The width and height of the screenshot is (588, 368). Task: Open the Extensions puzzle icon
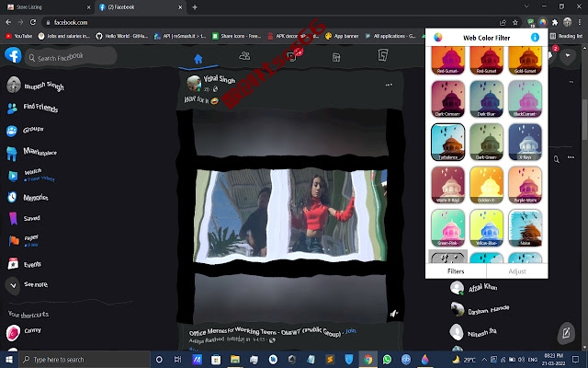point(555,22)
